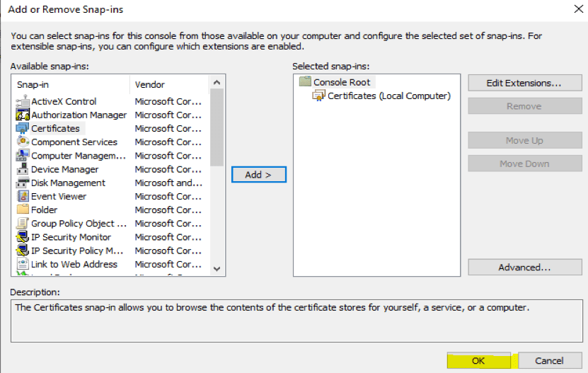Click the Snap-in column header
The width and height of the screenshot is (588, 373).
click(x=33, y=84)
